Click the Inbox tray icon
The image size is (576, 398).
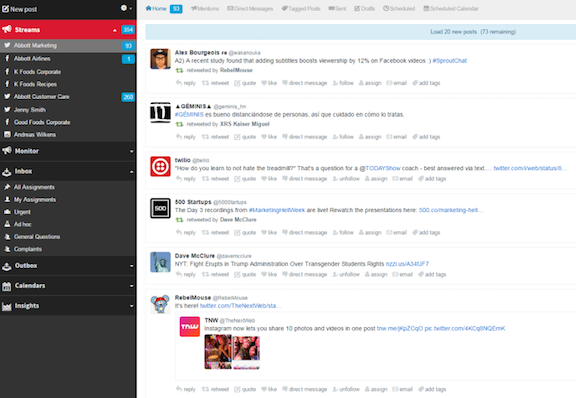point(7,172)
